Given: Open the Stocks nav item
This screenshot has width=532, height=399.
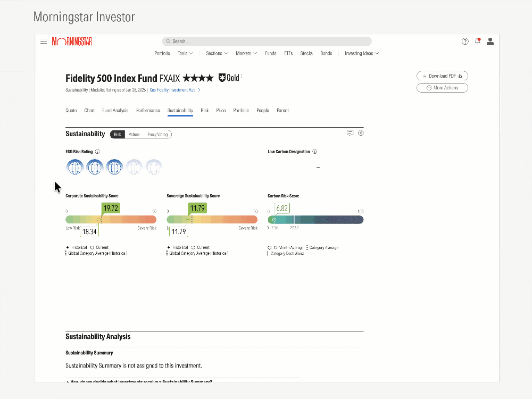Looking at the screenshot, I should pos(306,53).
